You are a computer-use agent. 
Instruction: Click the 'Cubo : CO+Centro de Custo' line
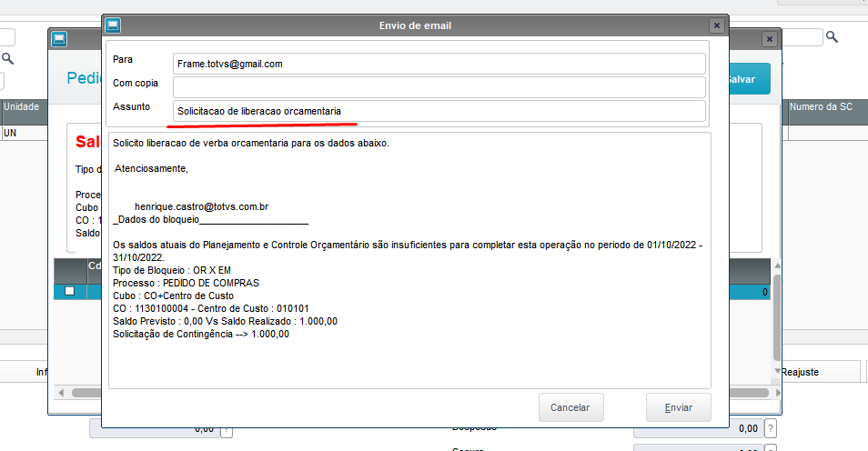point(173,296)
